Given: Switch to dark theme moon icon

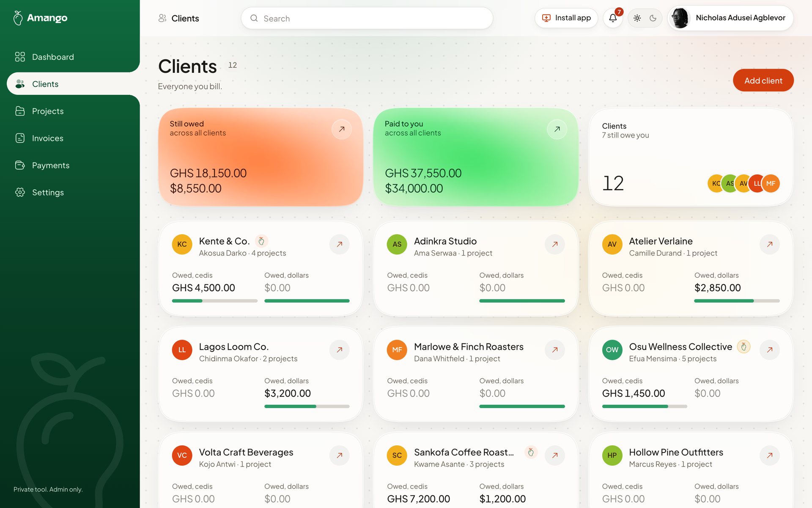Looking at the screenshot, I should [x=653, y=18].
